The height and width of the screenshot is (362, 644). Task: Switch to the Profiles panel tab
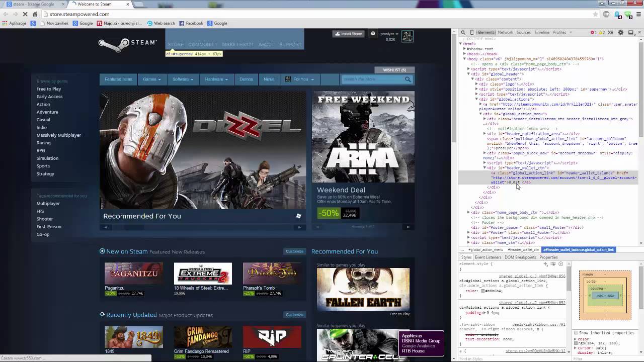pyautogui.click(x=559, y=32)
